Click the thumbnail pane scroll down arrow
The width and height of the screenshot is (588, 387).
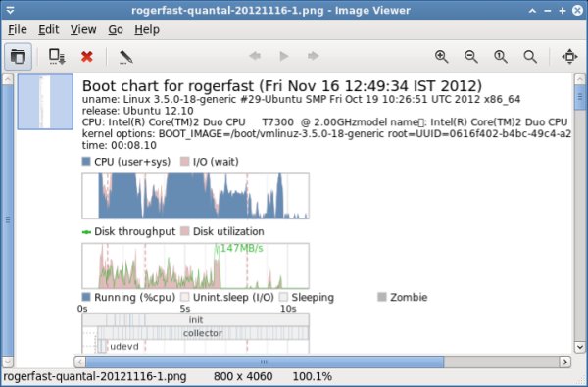pyautogui.click(x=8, y=362)
